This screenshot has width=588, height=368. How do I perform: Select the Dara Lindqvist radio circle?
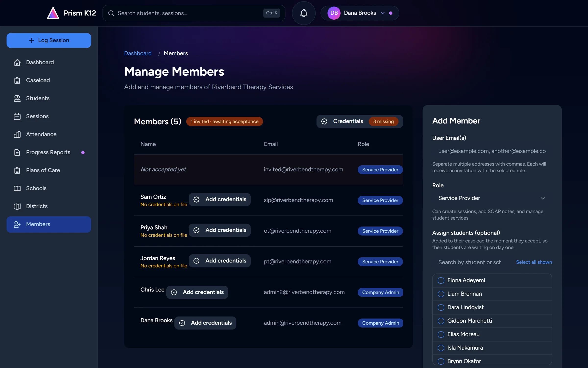tap(441, 307)
